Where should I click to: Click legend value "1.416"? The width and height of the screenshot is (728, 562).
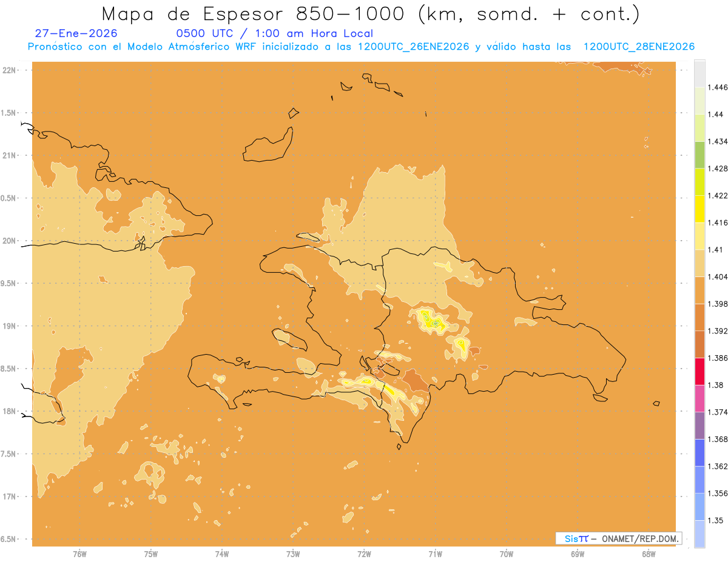tap(718, 222)
